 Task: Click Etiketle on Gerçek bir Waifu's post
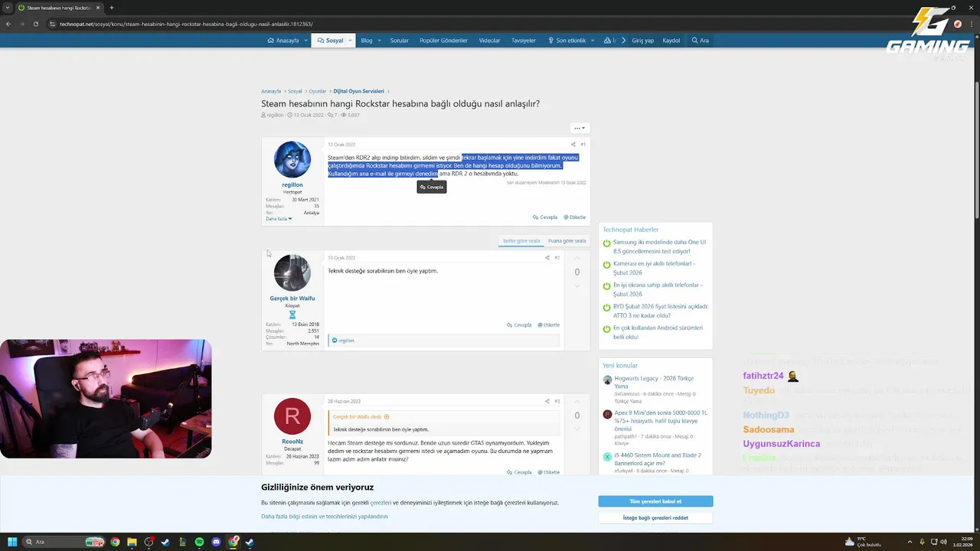549,325
